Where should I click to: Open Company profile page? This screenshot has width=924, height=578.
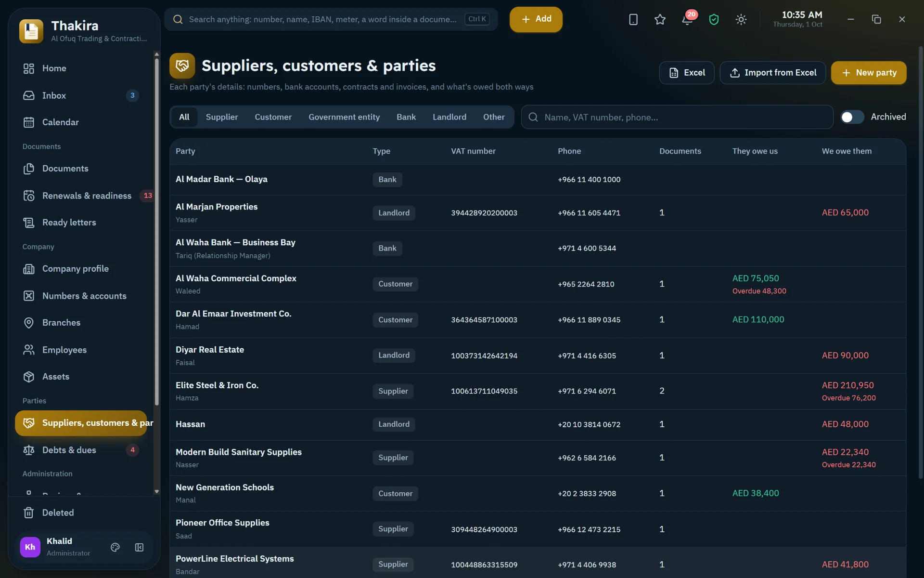pyautogui.click(x=81, y=269)
